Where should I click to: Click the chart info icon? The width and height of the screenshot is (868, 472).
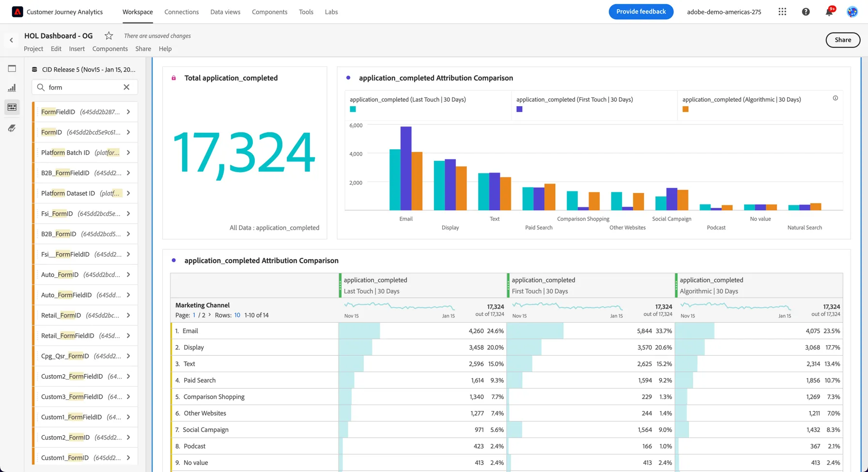836,98
